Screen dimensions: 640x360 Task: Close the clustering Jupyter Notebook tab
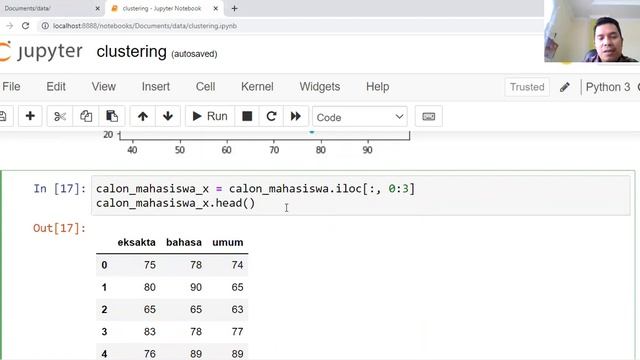[x=216, y=8]
